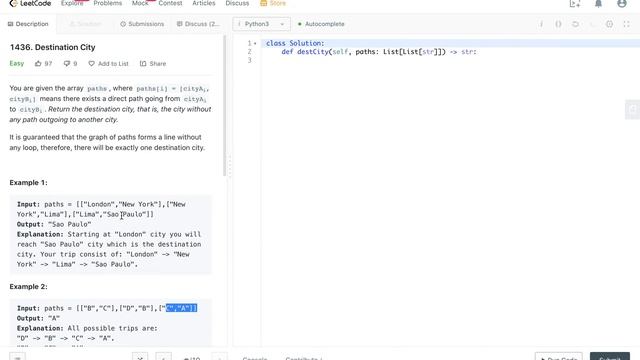Viewport: 640px width, 360px height.
Task: Open the feedback tab on right edge
Action: pyautogui.click(x=633, y=109)
